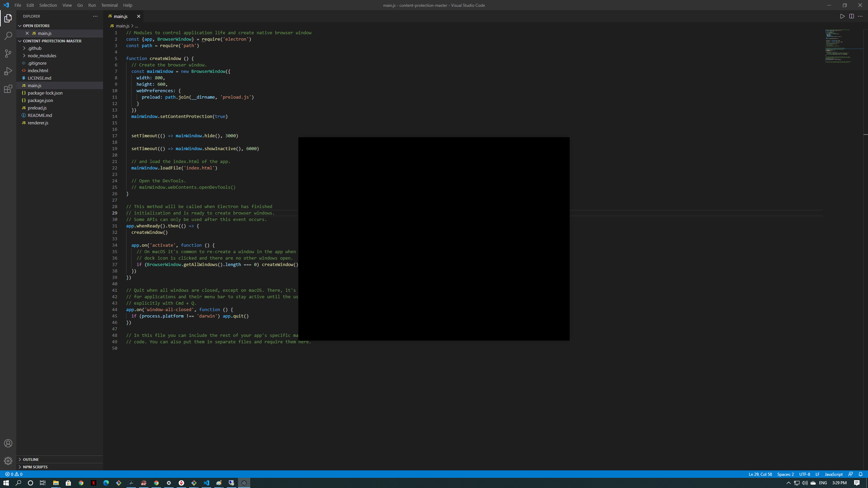The image size is (868, 488).
Task: Open Microsoft Edge from the taskbar
Action: click(106, 483)
